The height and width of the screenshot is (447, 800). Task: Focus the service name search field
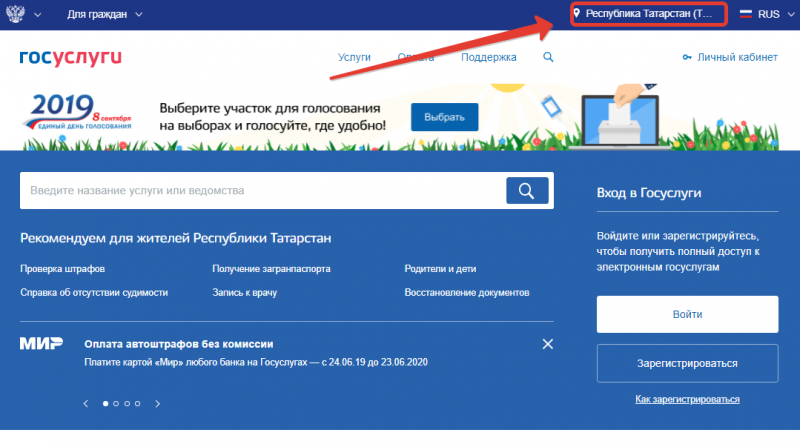tap(263, 190)
